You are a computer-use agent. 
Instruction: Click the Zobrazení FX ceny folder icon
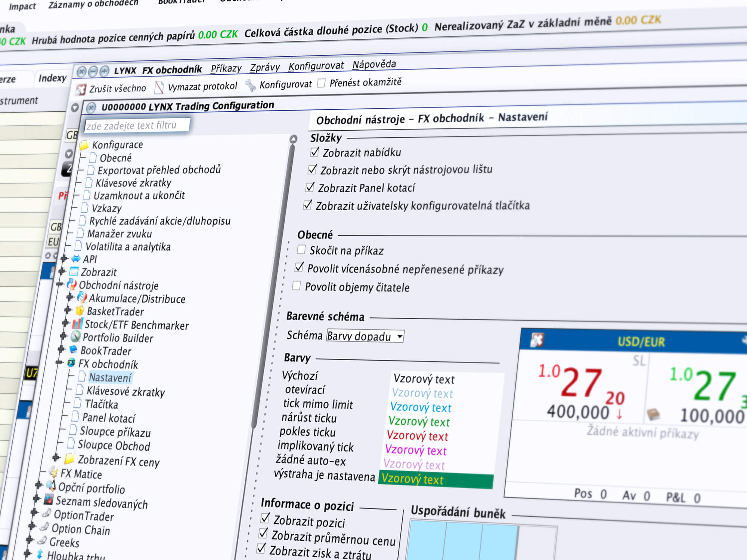[69, 458]
